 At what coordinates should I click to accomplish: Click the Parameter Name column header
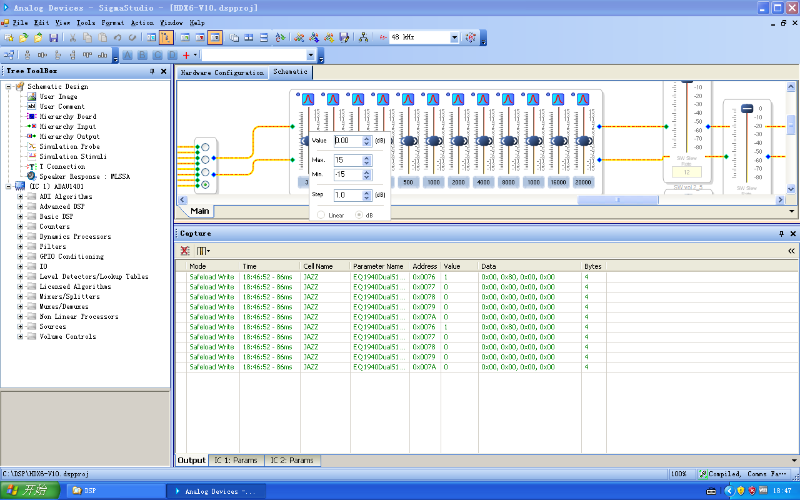click(379, 266)
